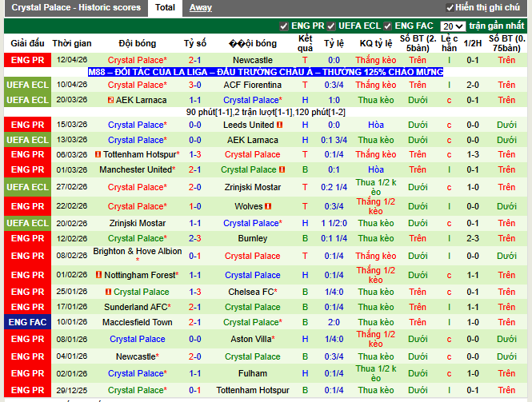Click red card icon before Tottenham Hotspur
Image resolution: width=532 pixels, height=402 pixels.
tap(98, 154)
